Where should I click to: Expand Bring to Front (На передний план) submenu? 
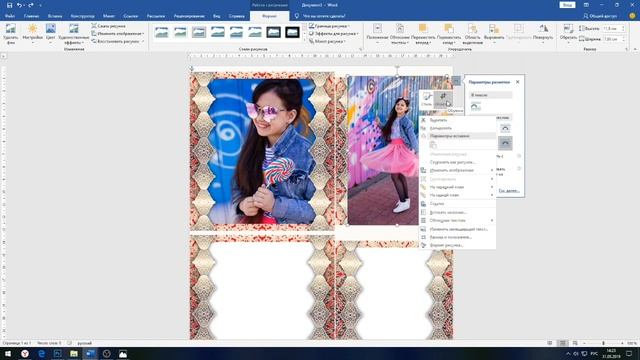pyautogui.click(x=458, y=187)
